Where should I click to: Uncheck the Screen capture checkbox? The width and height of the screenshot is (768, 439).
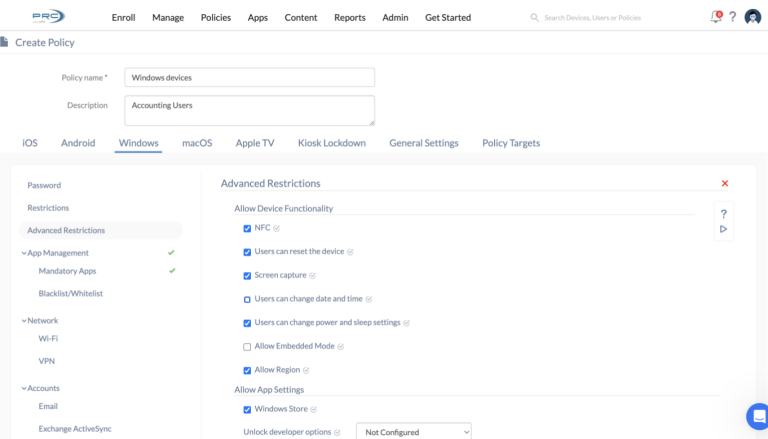coord(247,276)
